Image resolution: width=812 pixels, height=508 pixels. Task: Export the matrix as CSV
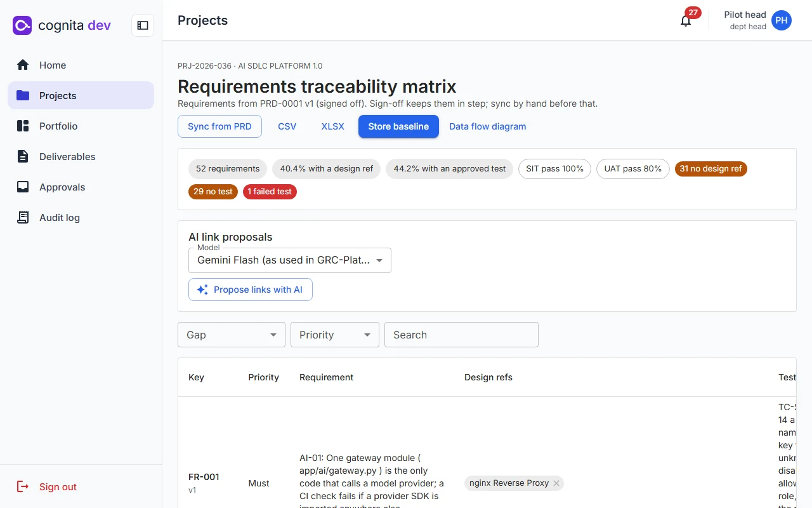[x=287, y=126]
